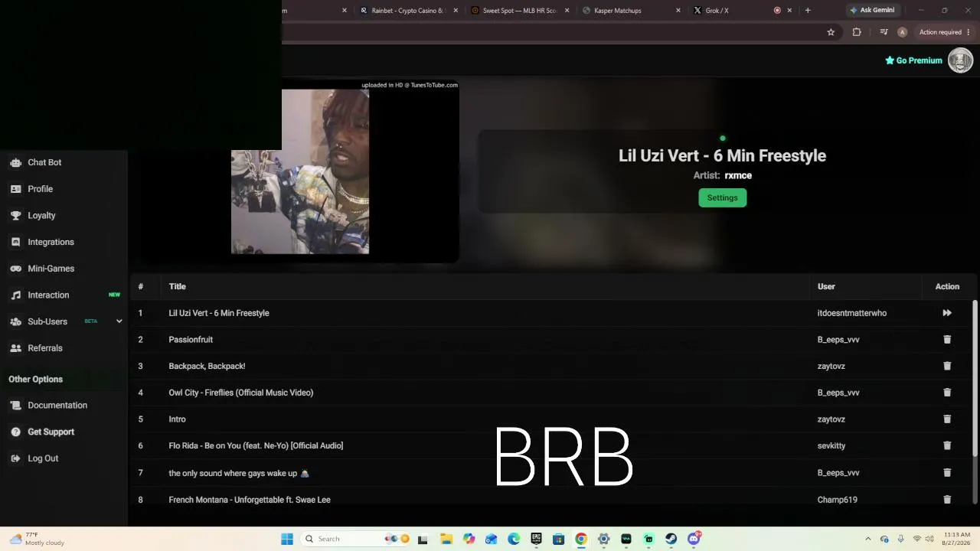This screenshot has height=551, width=980.
Task: Click the Loyalty trophy icon
Action: pos(15,216)
